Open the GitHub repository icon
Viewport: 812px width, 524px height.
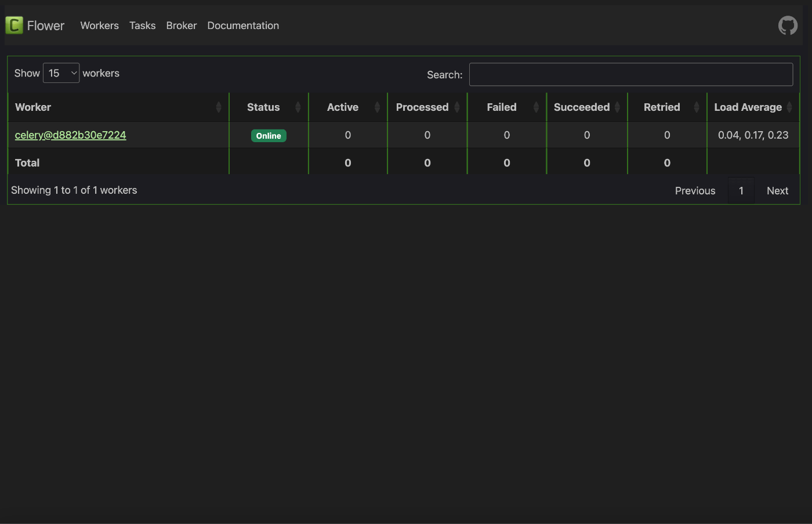coord(788,26)
